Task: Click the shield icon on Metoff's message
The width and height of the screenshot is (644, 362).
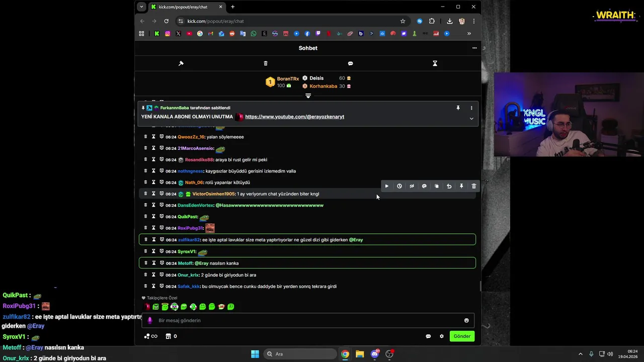Action: [162, 263]
